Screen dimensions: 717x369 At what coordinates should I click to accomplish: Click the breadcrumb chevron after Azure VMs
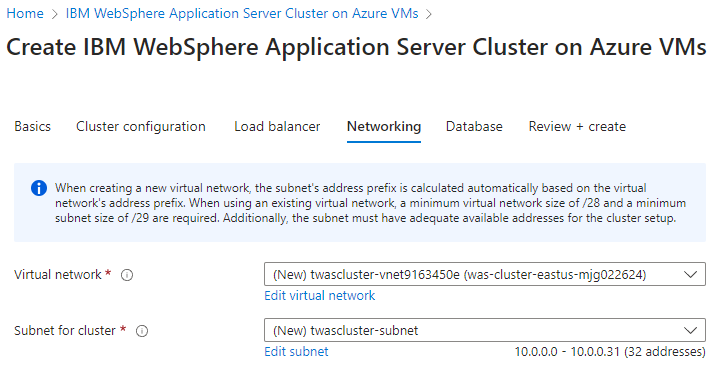[x=428, y=14]
